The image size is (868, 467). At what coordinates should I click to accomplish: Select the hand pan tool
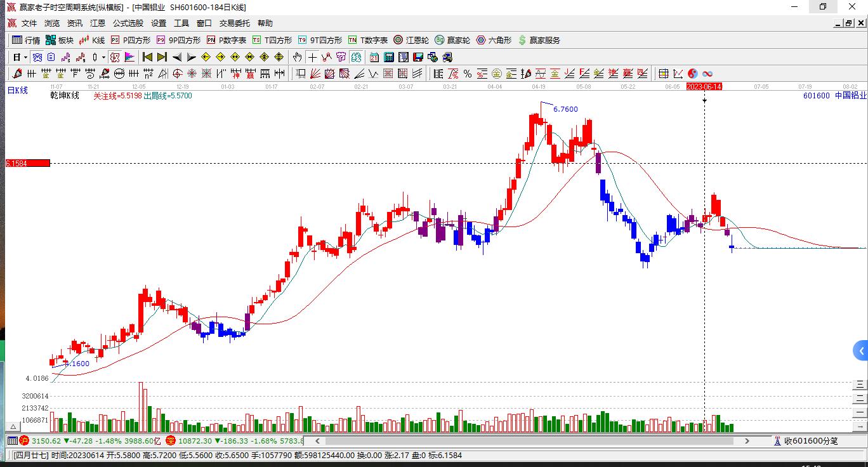point(298,57)
